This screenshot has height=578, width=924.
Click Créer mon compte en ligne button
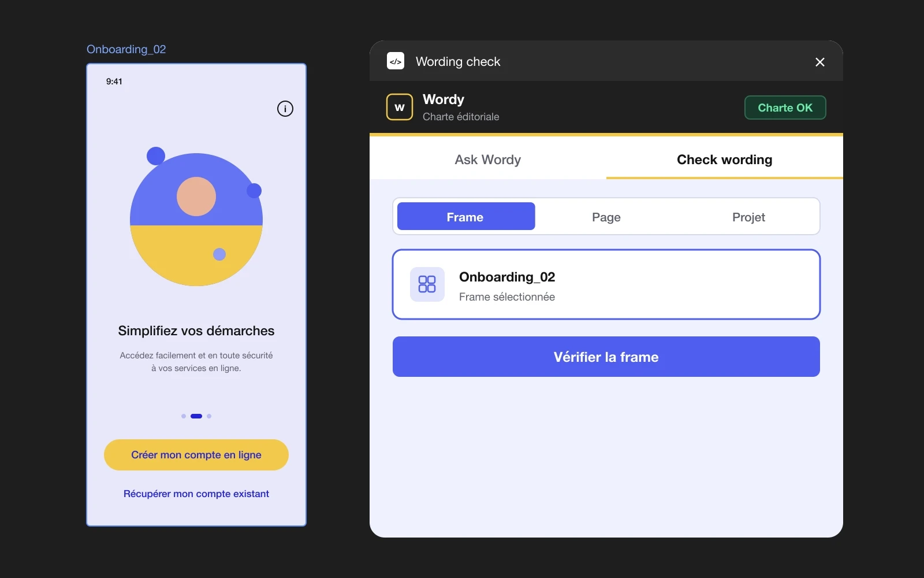pos(196,455)
